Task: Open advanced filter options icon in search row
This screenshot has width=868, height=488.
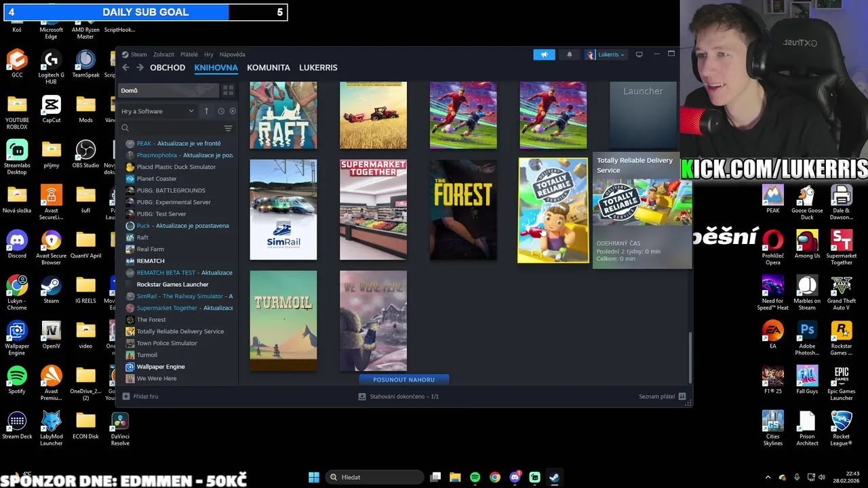Action: (x=228, y=128)
